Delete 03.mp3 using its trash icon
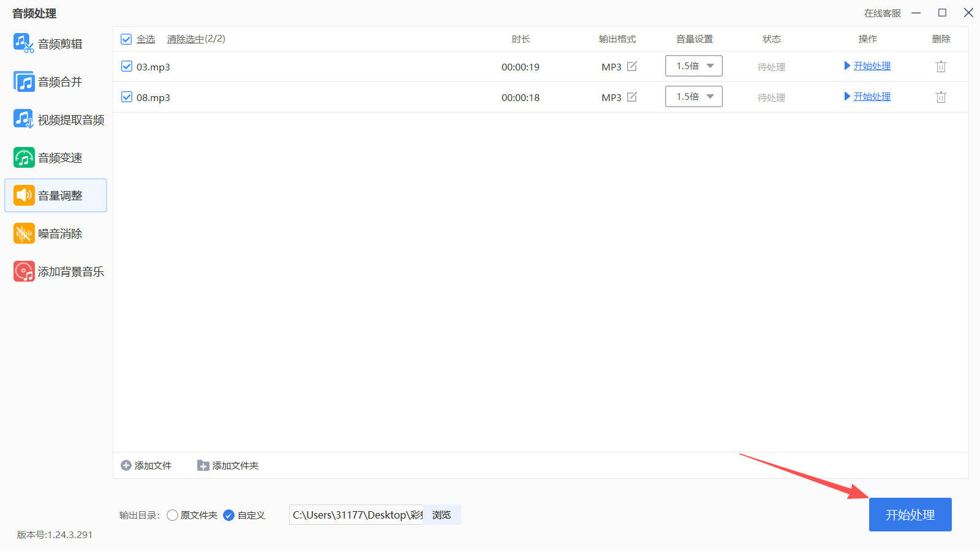This screenshot has width=980, height=551. 941,66
